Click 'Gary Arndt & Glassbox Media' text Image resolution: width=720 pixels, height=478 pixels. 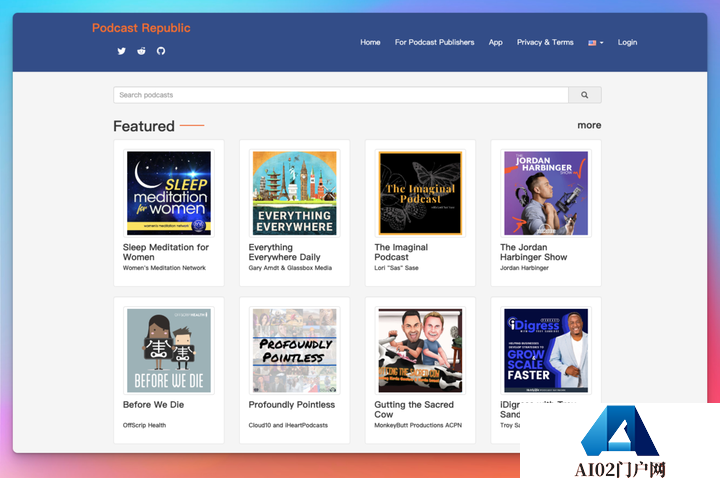[290, 268]
